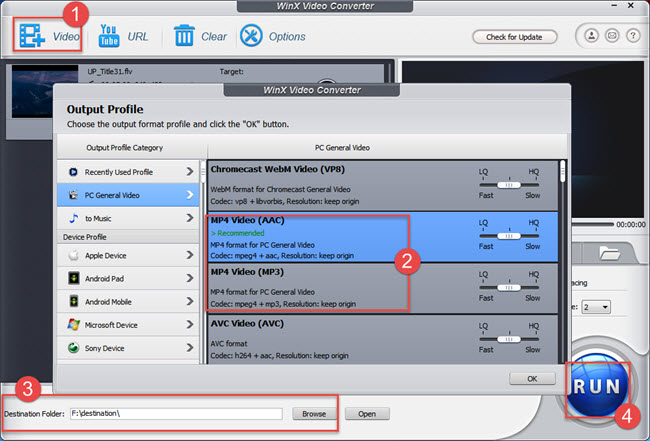
Task: Click the Options label in toolbar
Action: pyautogui.click(x=287, y=36)
